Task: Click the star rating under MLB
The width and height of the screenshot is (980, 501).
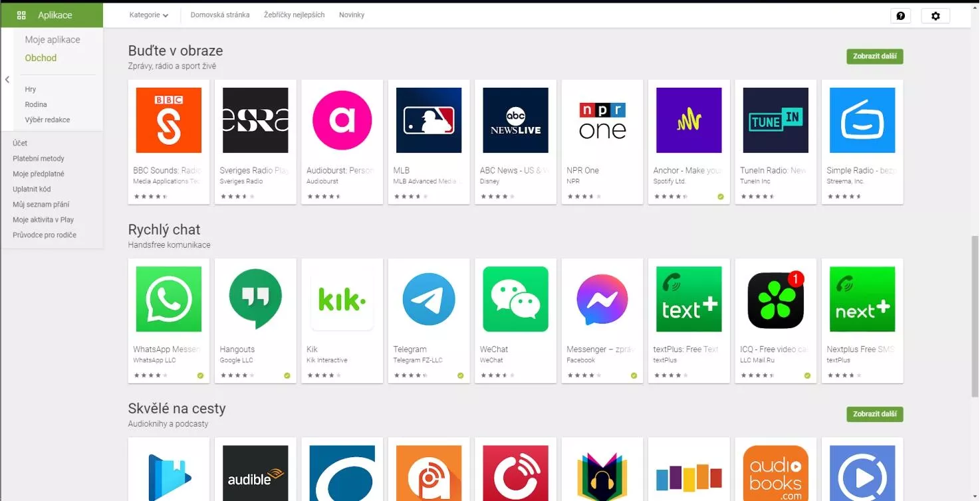Action: coord(411,197)
